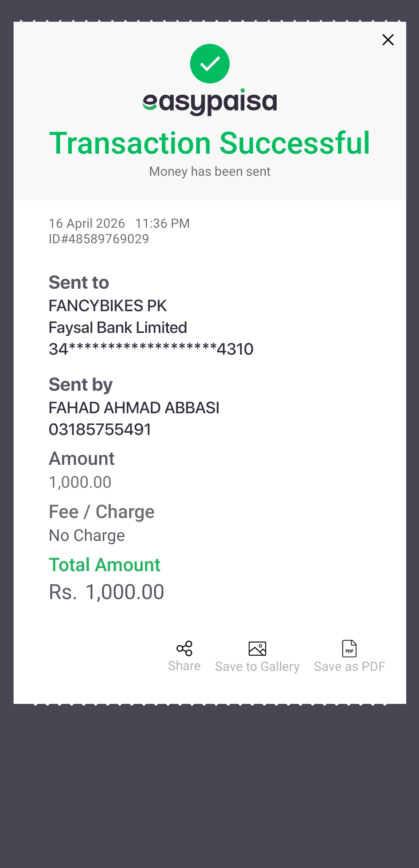Tap the recipient name FANCYBIKES PK
419x868 pixels.
coord(107,306)
